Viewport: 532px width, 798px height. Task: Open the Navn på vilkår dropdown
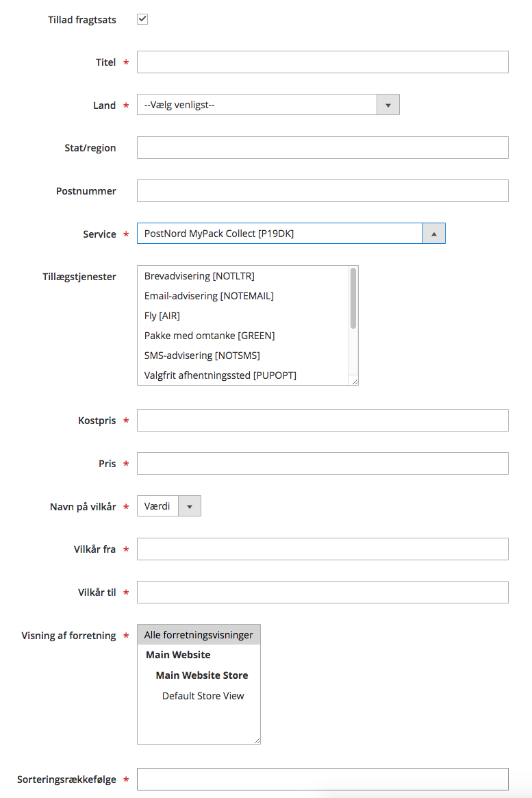click(x=169, y=506)
